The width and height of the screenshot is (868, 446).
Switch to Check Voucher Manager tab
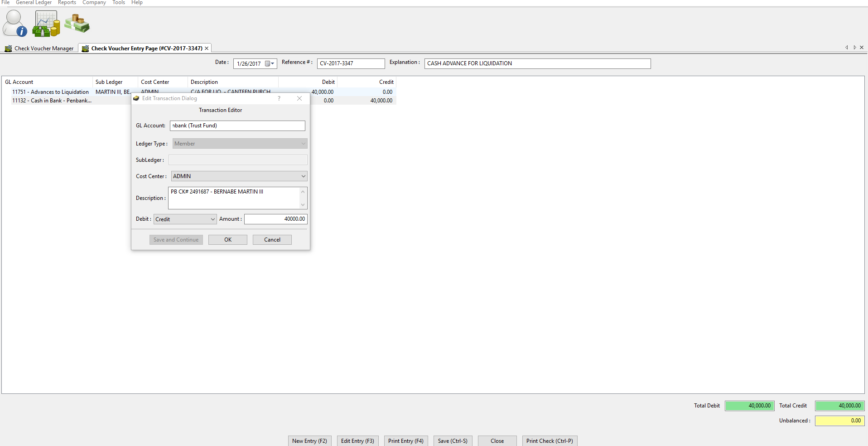pyautogui.click(x=39, y=48)
